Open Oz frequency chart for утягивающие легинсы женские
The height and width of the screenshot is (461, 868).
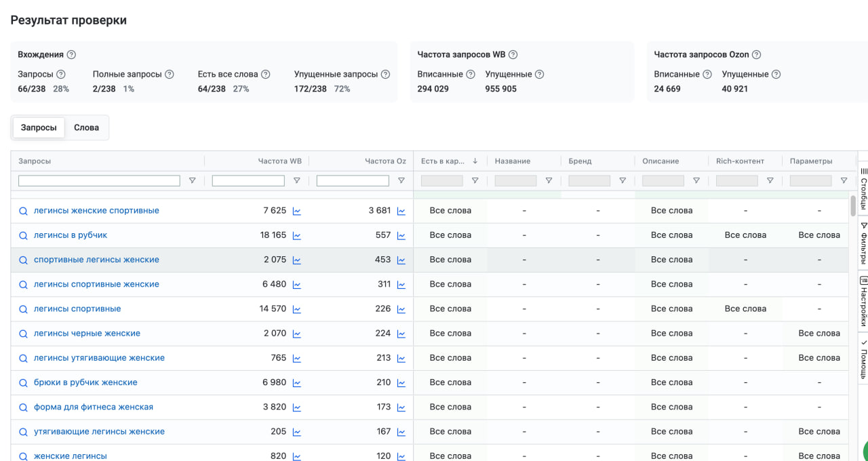[x=401, y=432]
